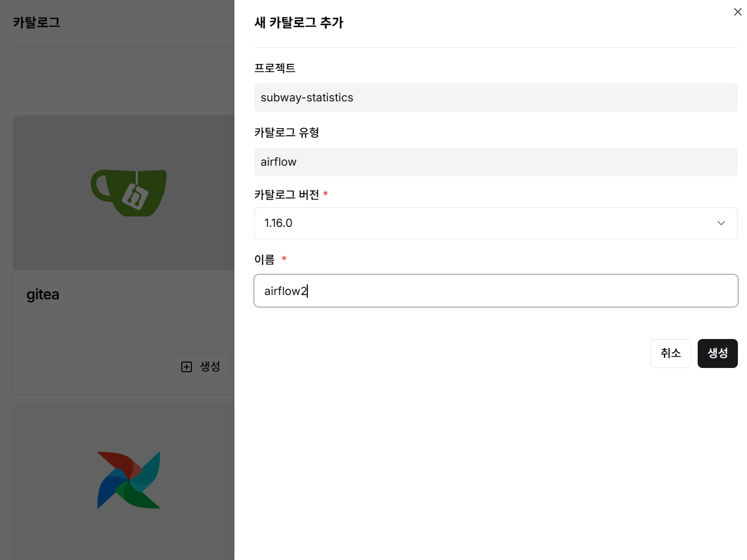This screenshot has width=747, height=560.
Task: Click the gitea card title
Action: point(43,294)
